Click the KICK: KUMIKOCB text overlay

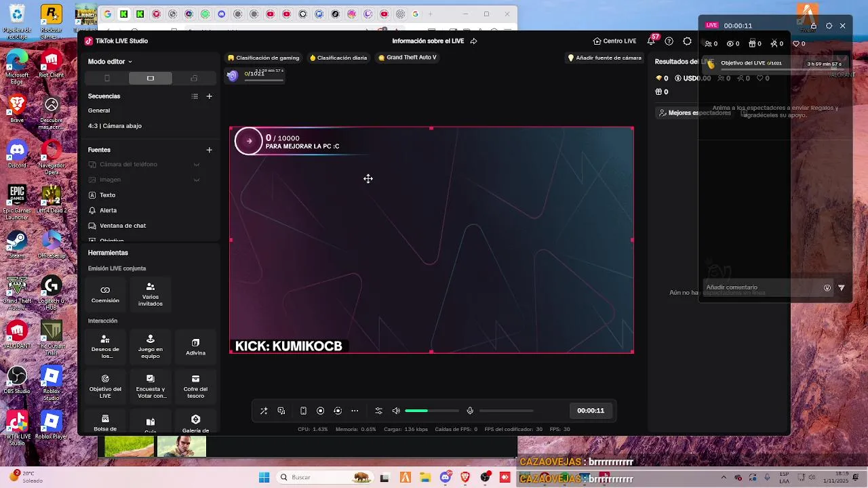(x=288, y=346)
